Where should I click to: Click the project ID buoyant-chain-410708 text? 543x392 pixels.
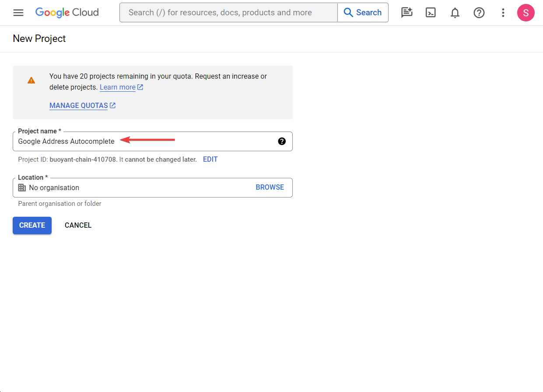pos(84,160)
